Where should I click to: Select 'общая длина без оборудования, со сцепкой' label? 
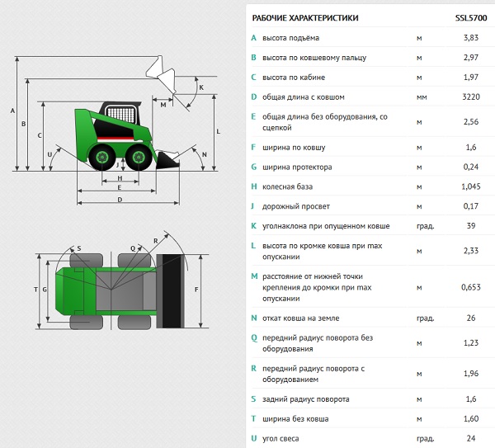tap(325, 122)
